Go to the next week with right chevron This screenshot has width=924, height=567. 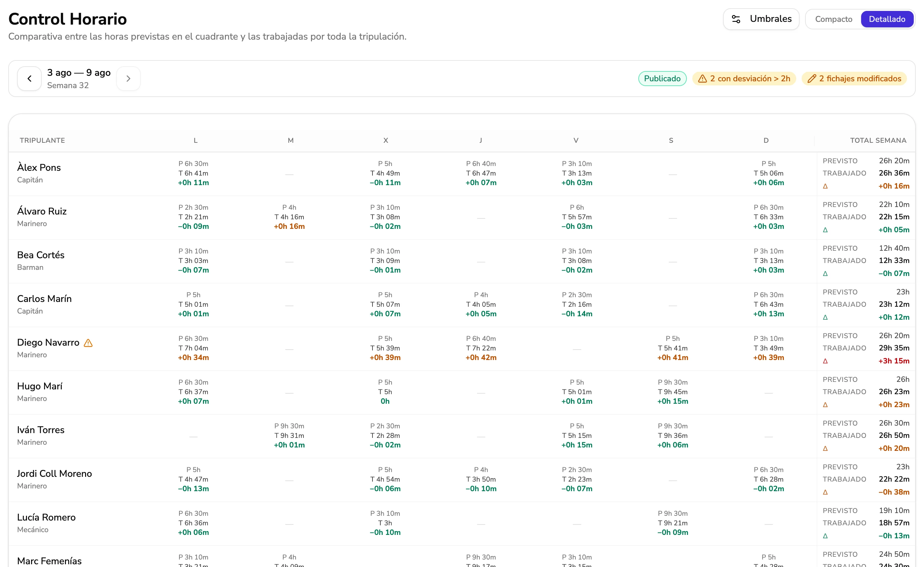[x=128, y=78]
